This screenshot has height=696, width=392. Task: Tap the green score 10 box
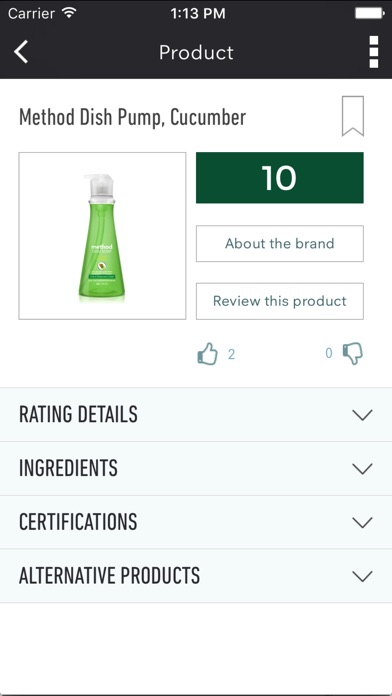[x=280, y=178]
